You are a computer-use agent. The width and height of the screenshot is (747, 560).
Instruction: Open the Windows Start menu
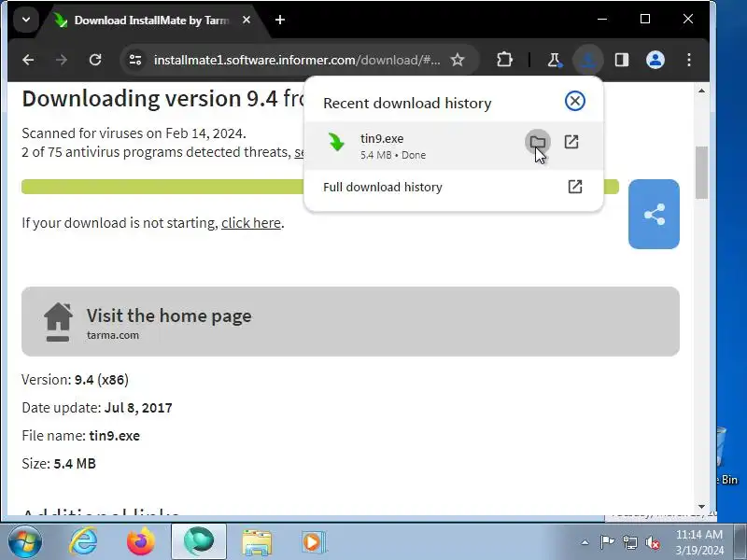pos(24,542)
